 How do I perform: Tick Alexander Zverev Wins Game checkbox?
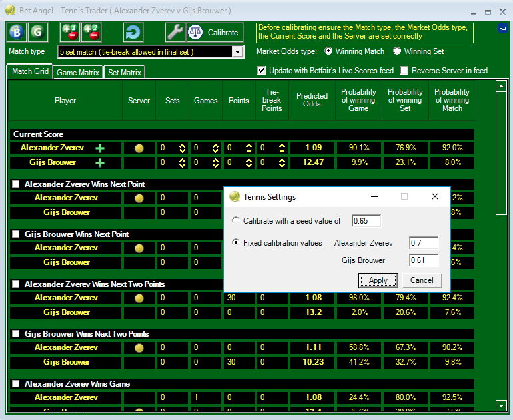click(16, 383)
